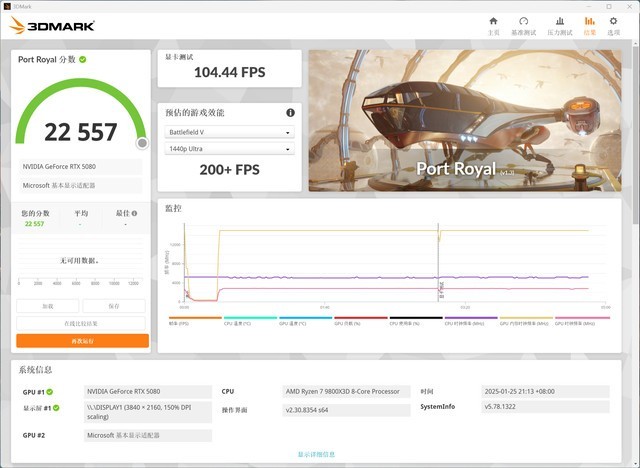Click the info icon in estimated game performance

click(290, 113)
